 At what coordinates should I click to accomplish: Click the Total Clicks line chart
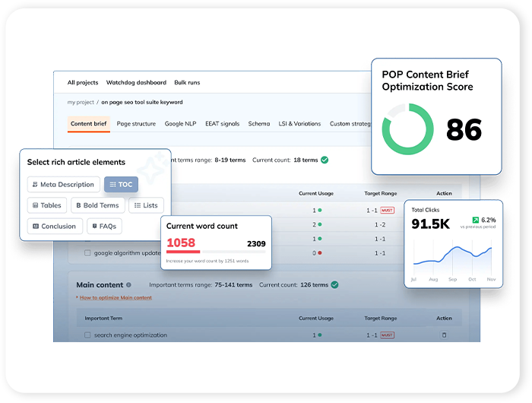453,257
